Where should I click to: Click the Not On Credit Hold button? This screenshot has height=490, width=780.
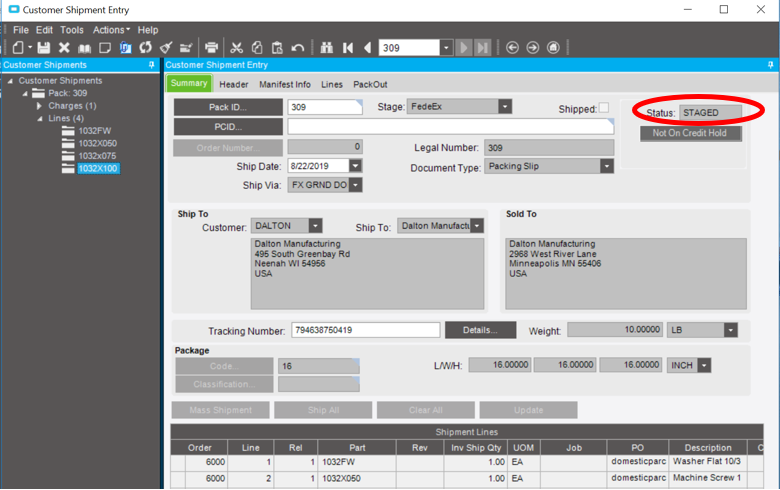click(690, 133)
